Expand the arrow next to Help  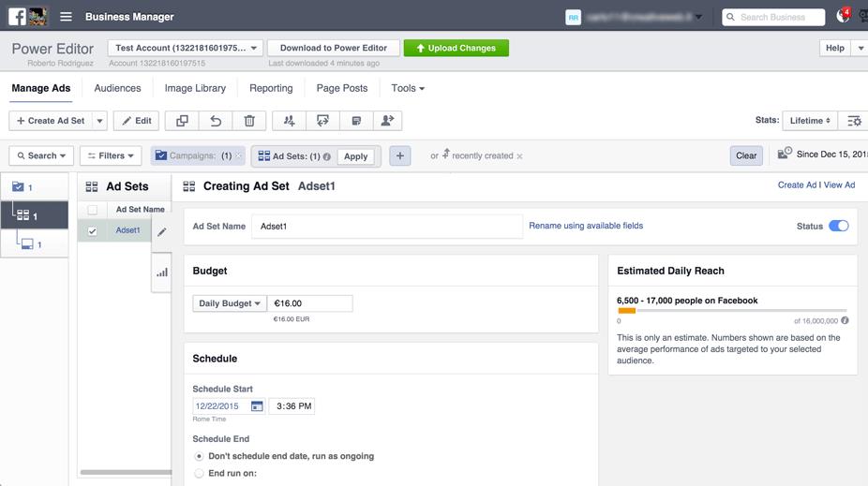point(861,48)
